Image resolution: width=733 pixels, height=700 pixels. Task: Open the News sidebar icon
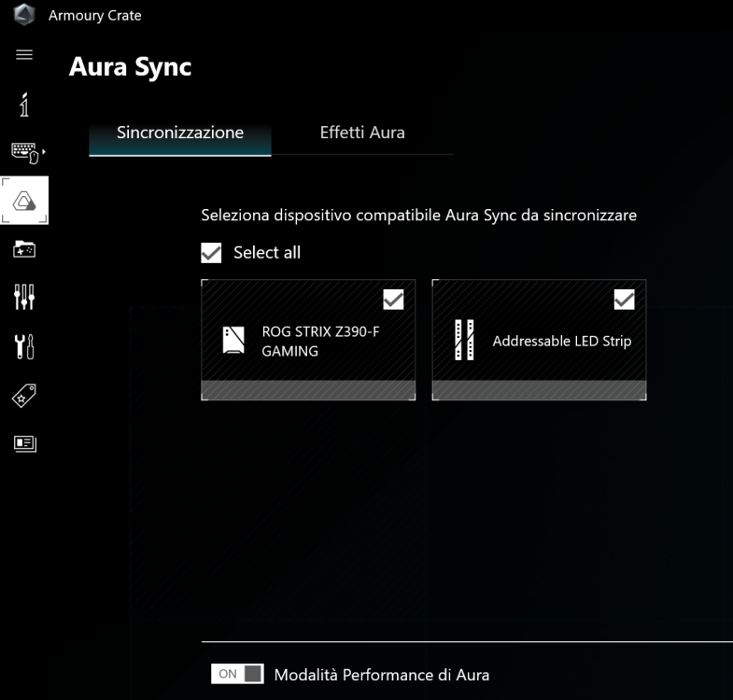pos(25,443)
